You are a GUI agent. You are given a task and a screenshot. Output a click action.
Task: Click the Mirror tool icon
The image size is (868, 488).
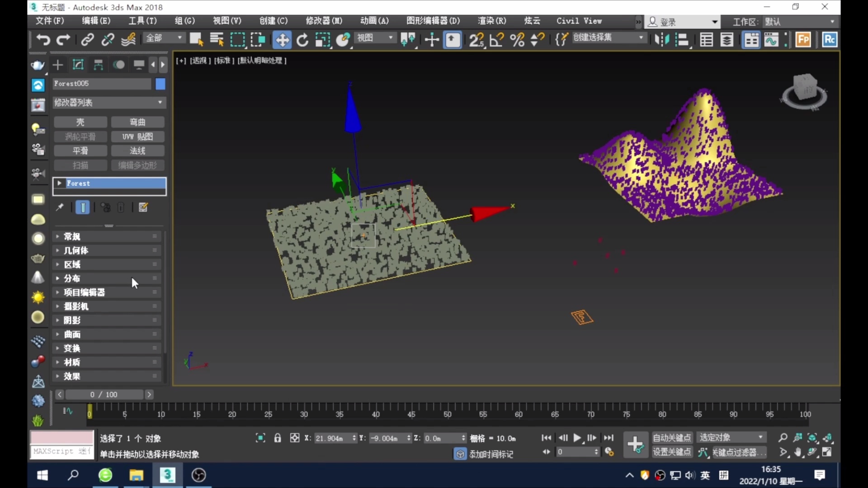(x=662, y=40)
